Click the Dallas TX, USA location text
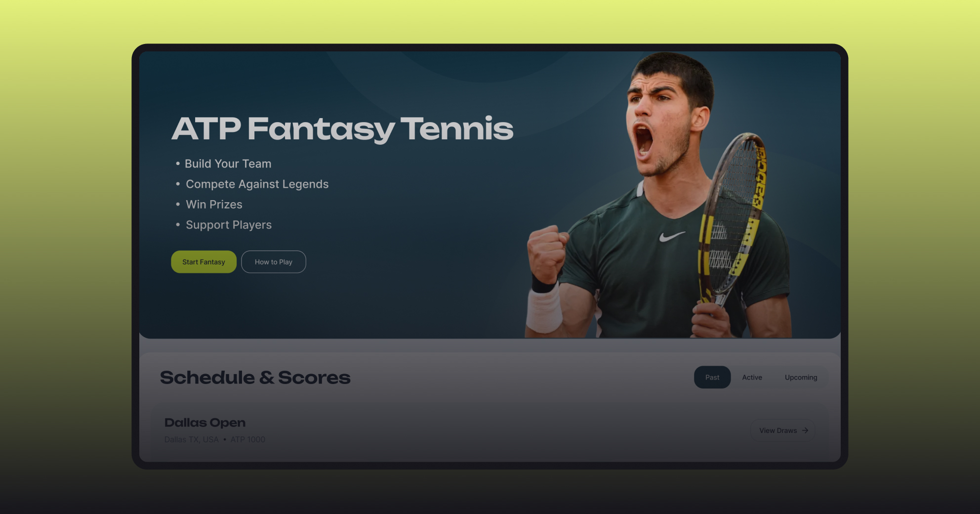Image resolution: width=980 pixels, height=514 pixels. tap(192, 439)
